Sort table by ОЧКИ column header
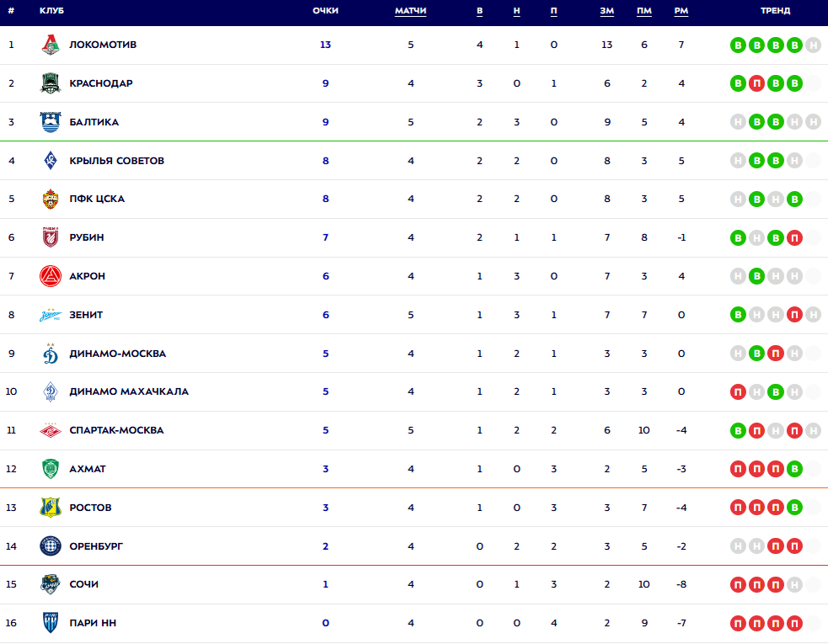828x644 pixels. tap(325, 11)
